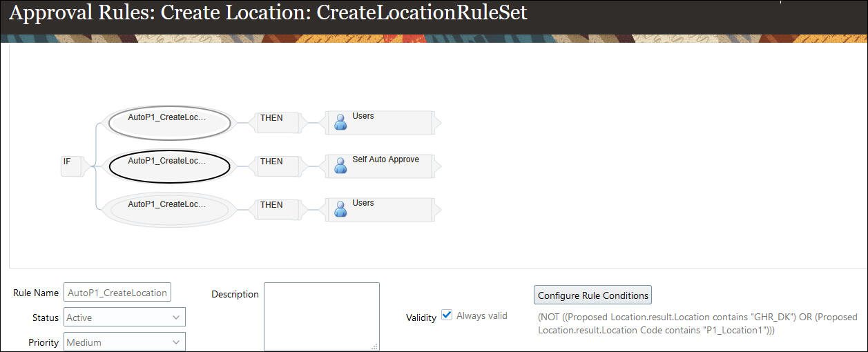Select the middle AutoP1_CreateLoc rule node with black outline
This screenshot has width=868, height=352.
(x=168, y=166)
